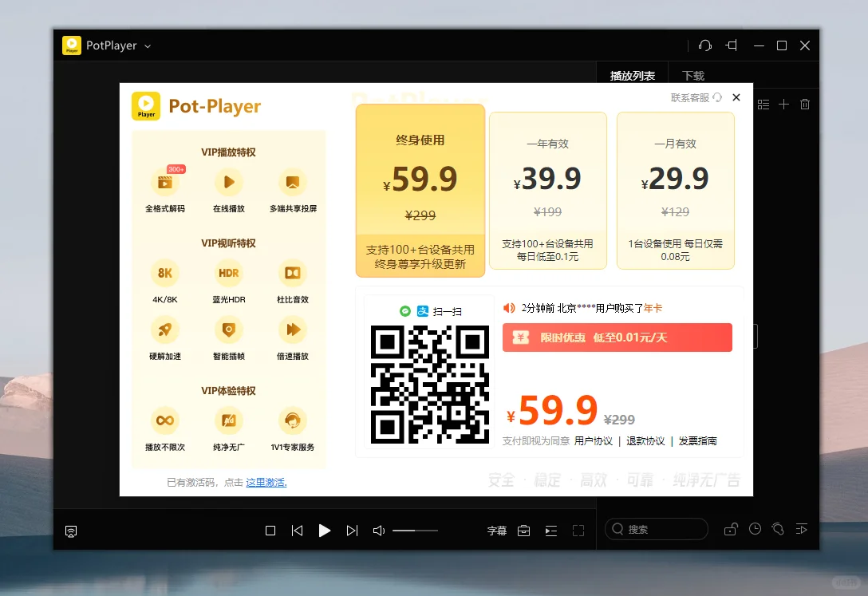Click the screen cast icon at bottom left
This screenshot has height=596, width=868.
(x=71, y=531)
